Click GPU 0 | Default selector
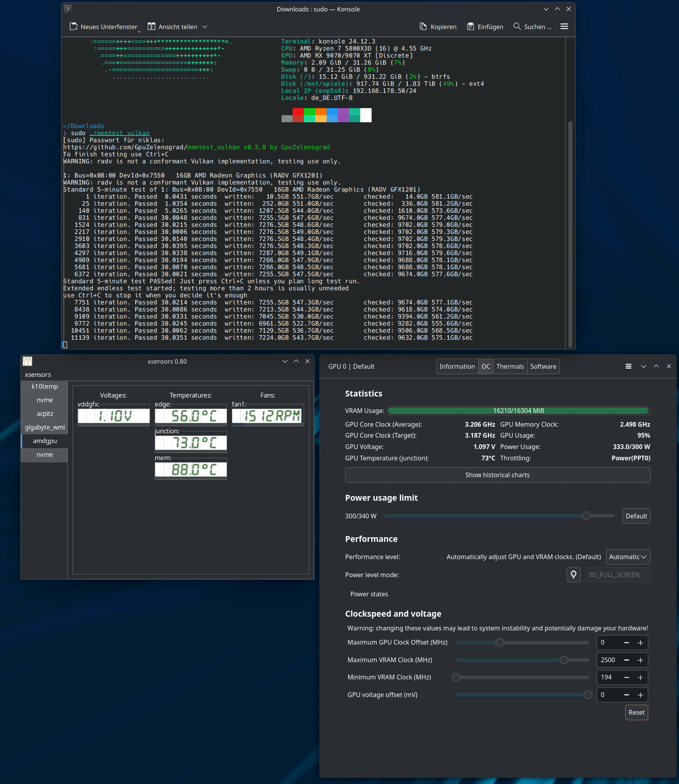Image resolution: width=679 pixels, height=784 pixels. pyautogui.click(x=351, y=366)
